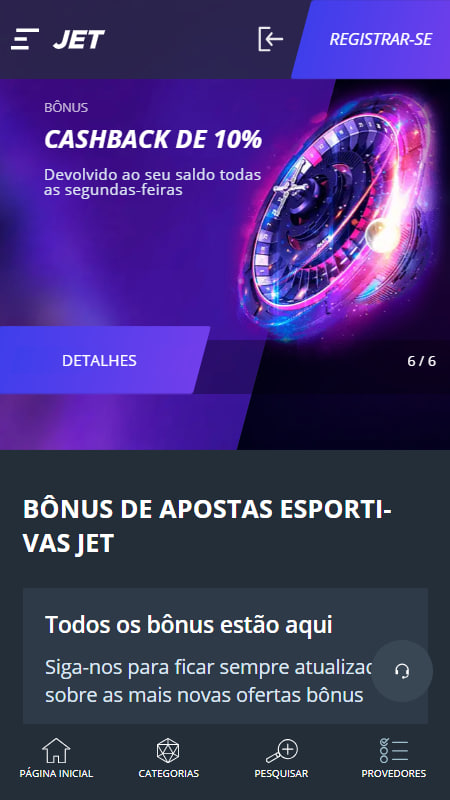Click the JET logo
The height and width of the screenshot is (800, 450).
coord(79,39)
